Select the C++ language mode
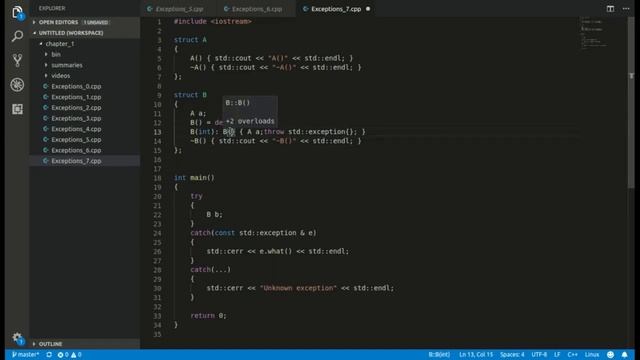 tap(572, 355)
